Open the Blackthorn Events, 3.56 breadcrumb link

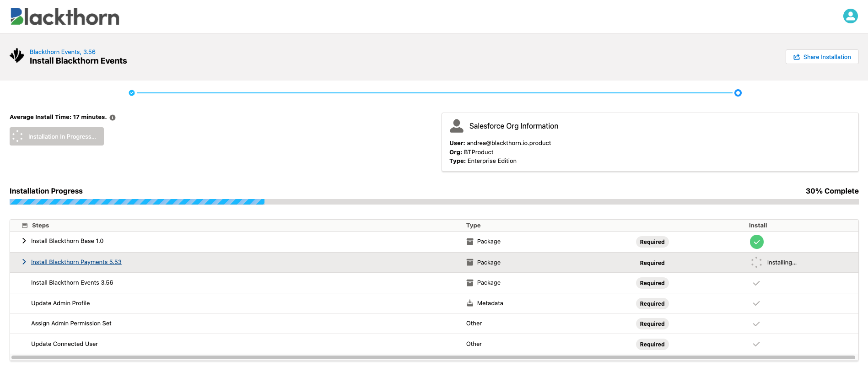tap(63, 52)
